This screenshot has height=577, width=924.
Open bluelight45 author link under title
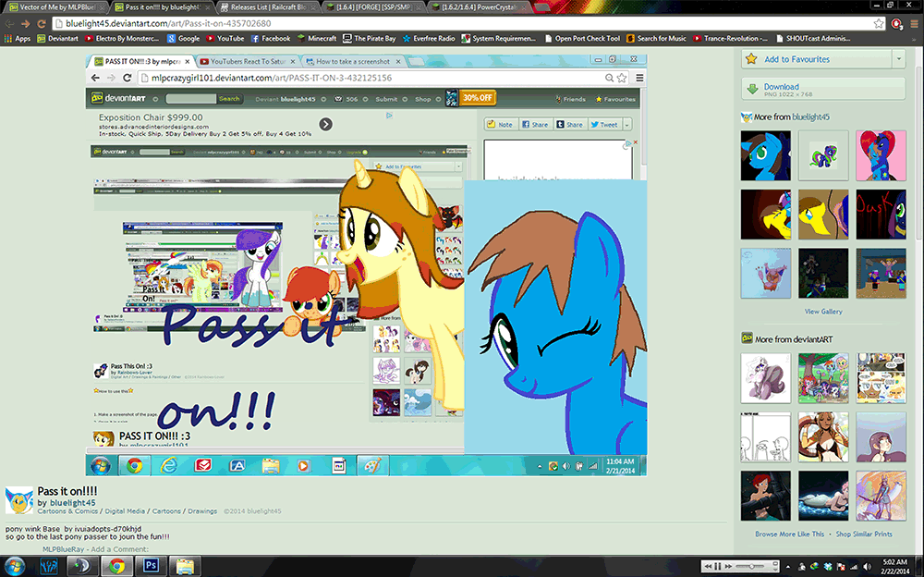pyautogui.click(x=72, y=503)
